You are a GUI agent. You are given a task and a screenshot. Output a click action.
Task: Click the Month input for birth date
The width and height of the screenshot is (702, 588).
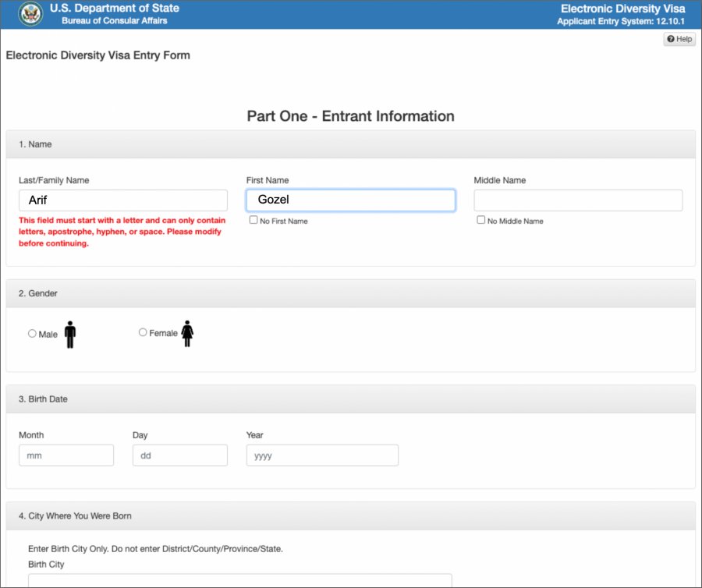coord(66,455)
